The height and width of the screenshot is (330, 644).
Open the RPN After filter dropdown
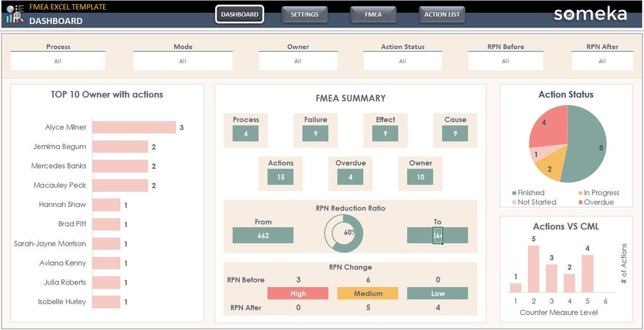pyautogui.click(x=603, y=60)
